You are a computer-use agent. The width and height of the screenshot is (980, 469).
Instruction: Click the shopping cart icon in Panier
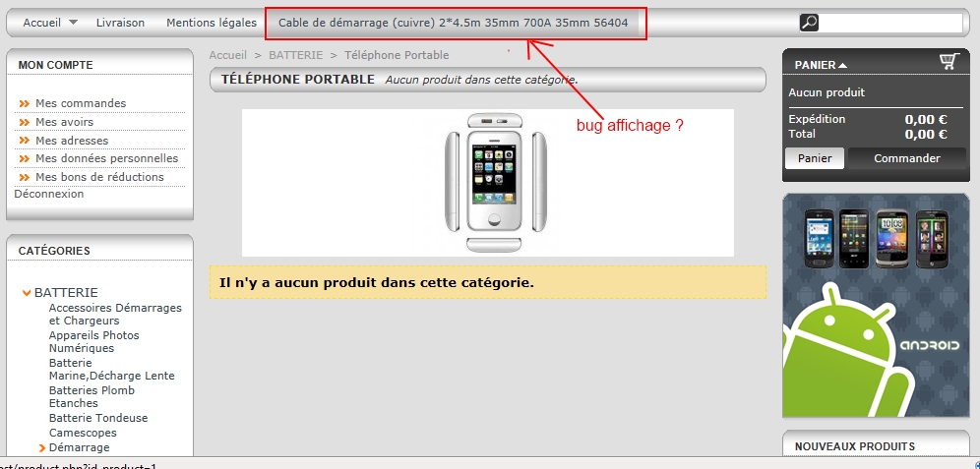pyautogui.click(x=949, y=61)
